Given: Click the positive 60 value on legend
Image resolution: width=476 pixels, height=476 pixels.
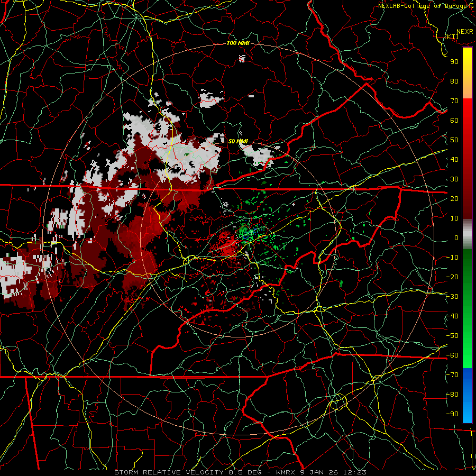Looking at the screenshot, I should [454, 121].
